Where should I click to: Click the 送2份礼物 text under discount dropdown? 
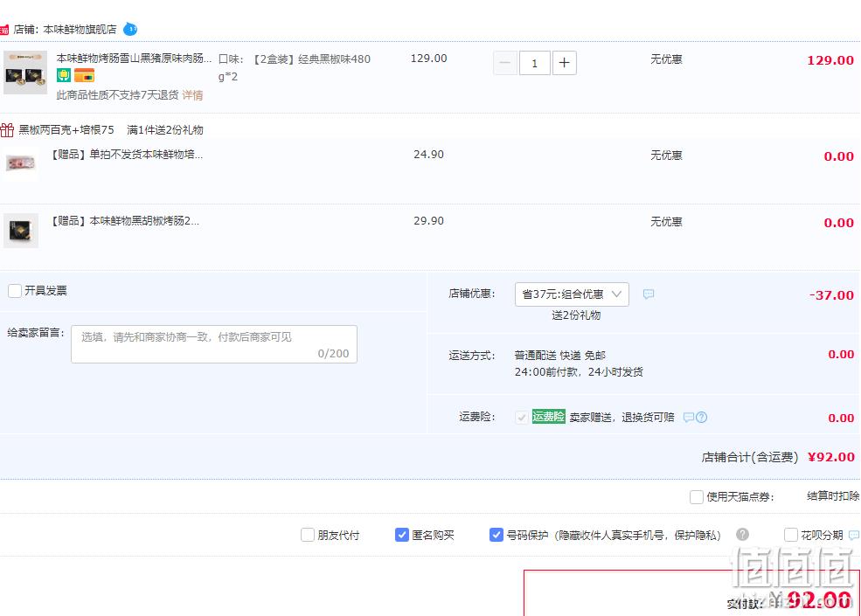tap(576, 315)
